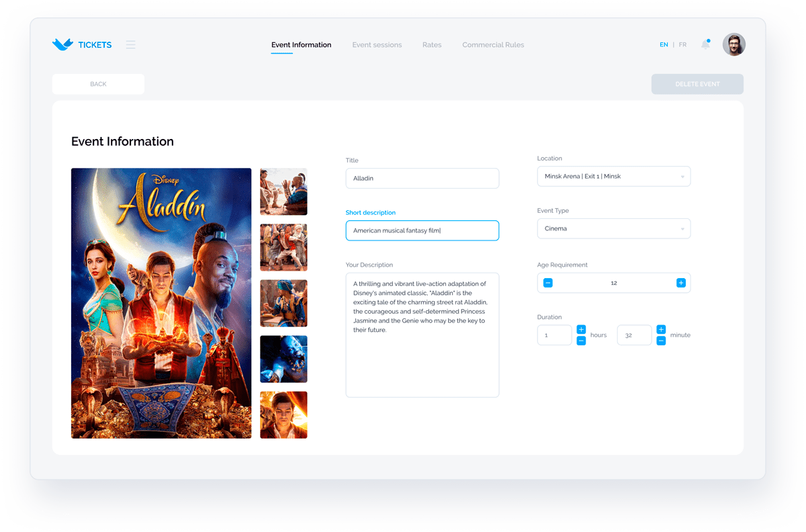The image size is (806, 532).
Task: Click the Back button
Action: coord(98,84)
